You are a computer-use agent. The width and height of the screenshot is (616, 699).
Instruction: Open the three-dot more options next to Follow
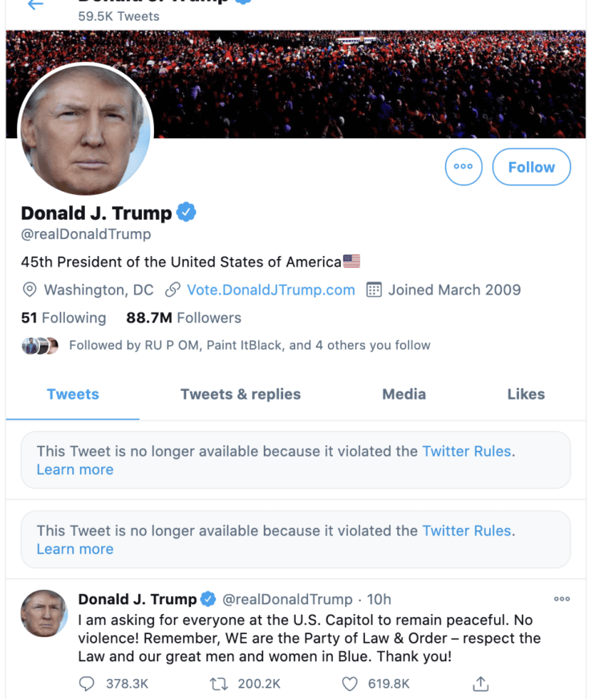[464, 167]
